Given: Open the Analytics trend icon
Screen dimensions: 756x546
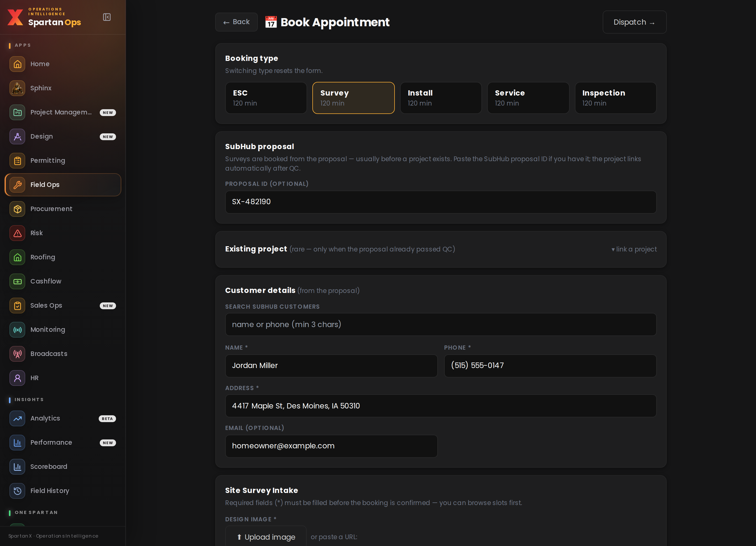Looking at the screenshot, I should coord(17,418).
